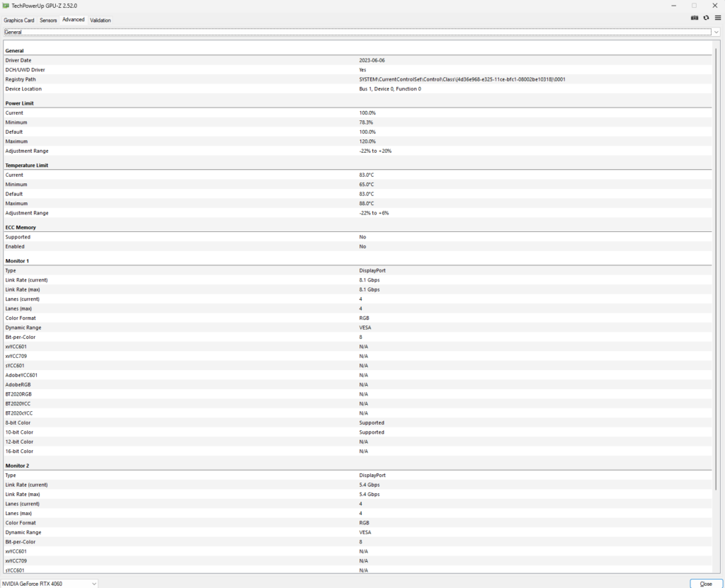This screenshot has width=725, height=588.
Task: Click the vertical scrollbar of the list
Action: [717, 268]
